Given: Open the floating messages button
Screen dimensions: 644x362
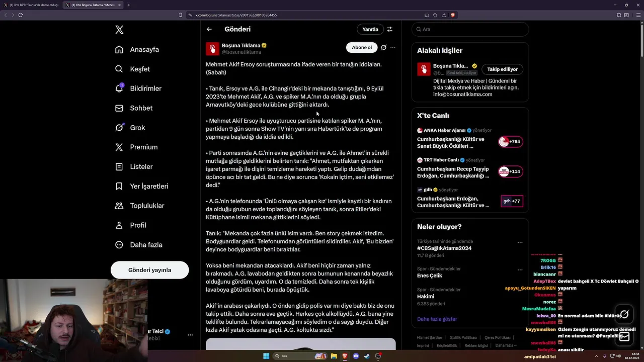Looking at the screenshot, I should coord(624,336).
